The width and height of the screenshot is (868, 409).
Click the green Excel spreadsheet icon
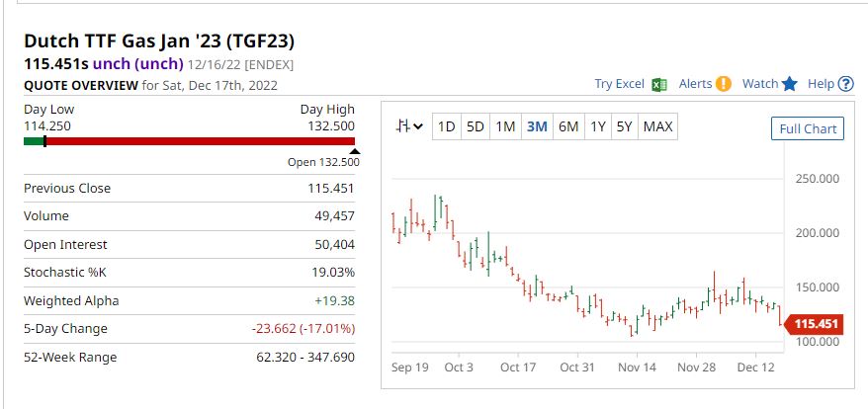pos(659,84)
